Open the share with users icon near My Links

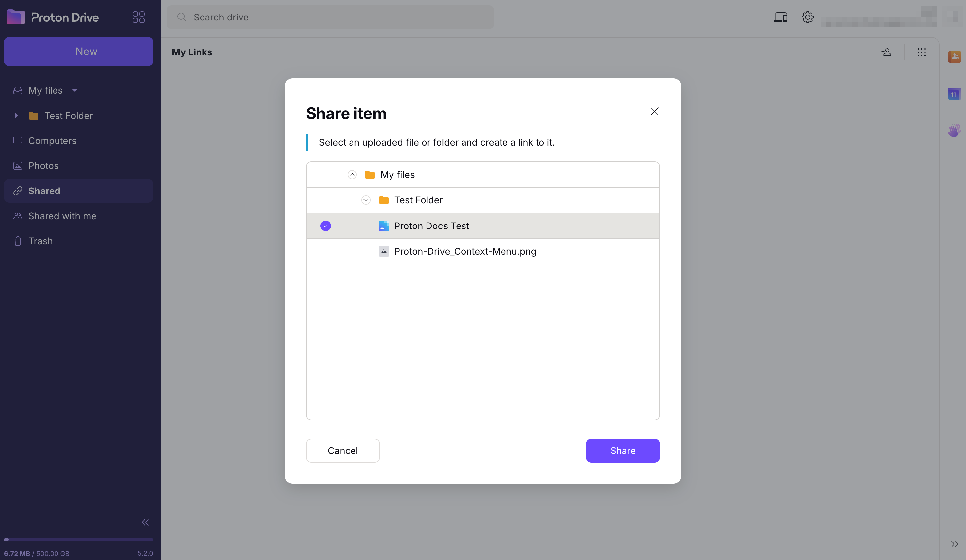pos(887,52)
